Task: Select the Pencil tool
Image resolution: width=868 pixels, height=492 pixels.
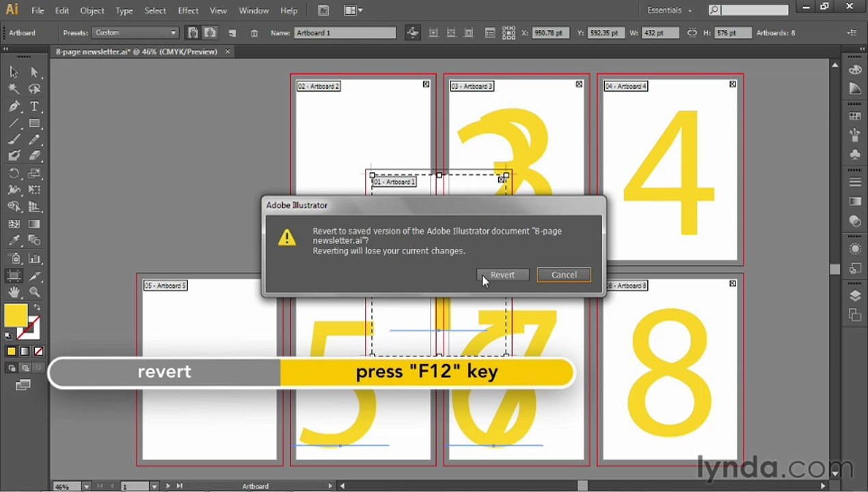Action: [34, 139]
